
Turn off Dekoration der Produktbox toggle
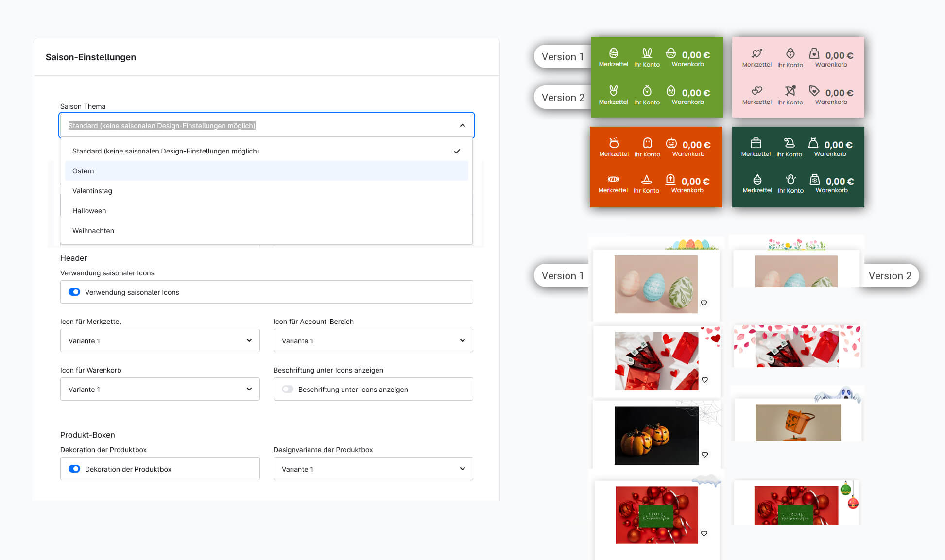[74, 469]
